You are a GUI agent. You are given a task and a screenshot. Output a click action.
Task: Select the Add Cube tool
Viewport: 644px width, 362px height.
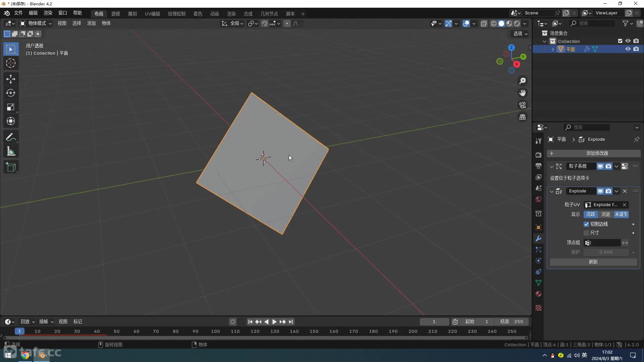pyautogui.click(x=11, y=167)
